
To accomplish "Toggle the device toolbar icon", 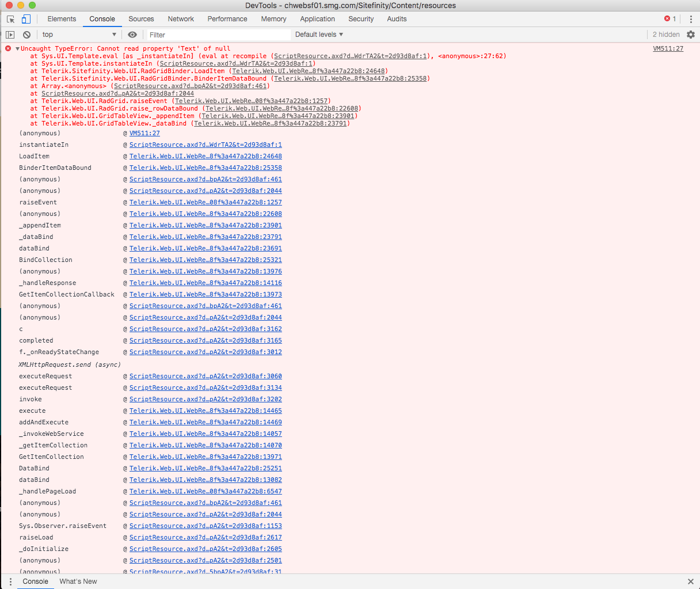I will 26,19.
